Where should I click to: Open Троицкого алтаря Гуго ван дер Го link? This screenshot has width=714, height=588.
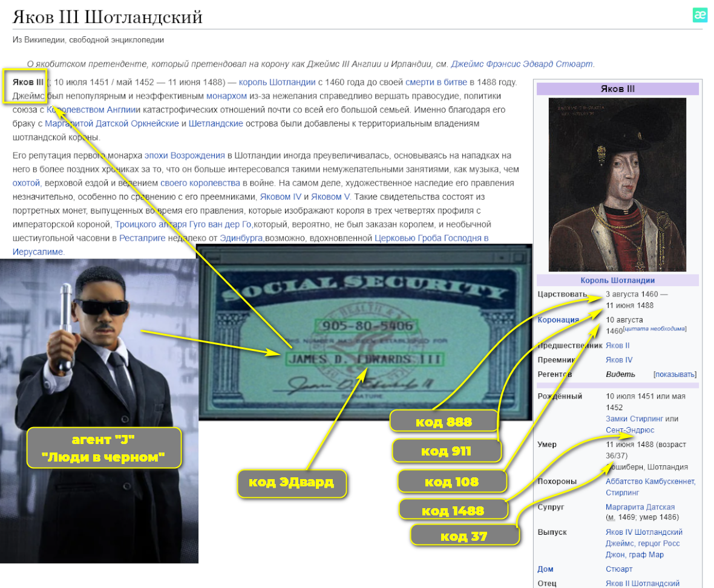(183, 224)
